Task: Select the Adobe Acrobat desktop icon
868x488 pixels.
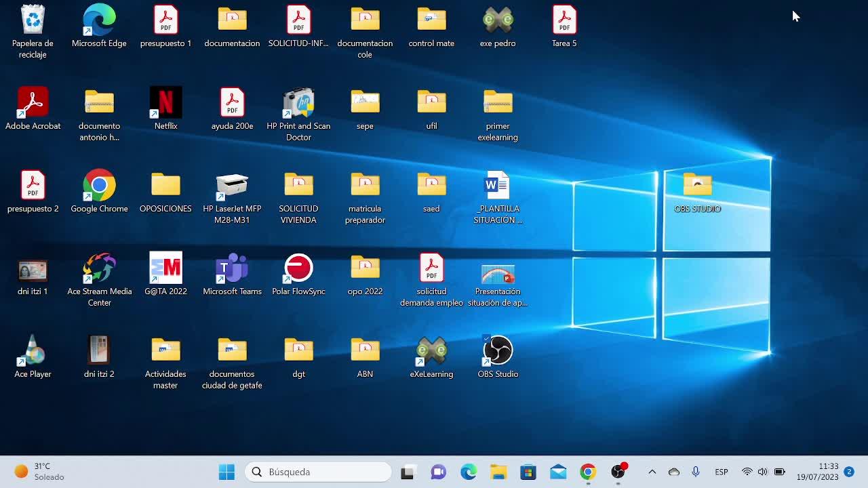Action: click(x=33, y=103)
